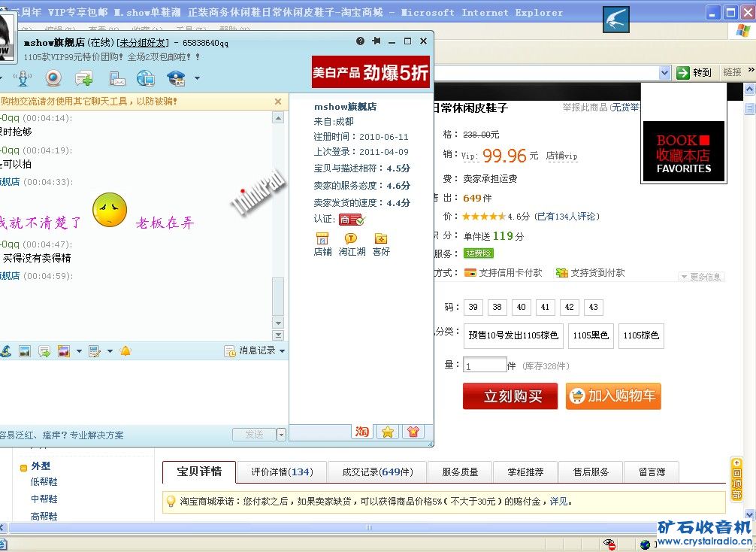The height and width of the screenshot is (552, 756).
Task: Click the quantity input field
Action: click(485, 365)
